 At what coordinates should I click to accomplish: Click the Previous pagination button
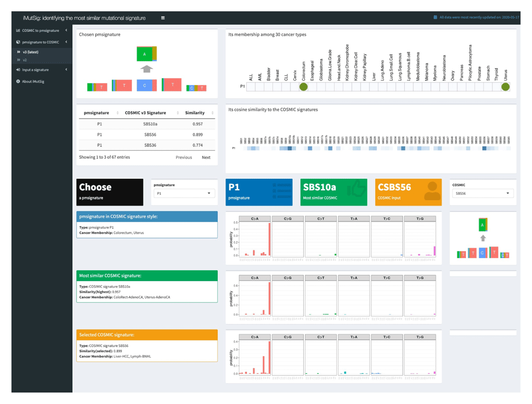(184, 158)
